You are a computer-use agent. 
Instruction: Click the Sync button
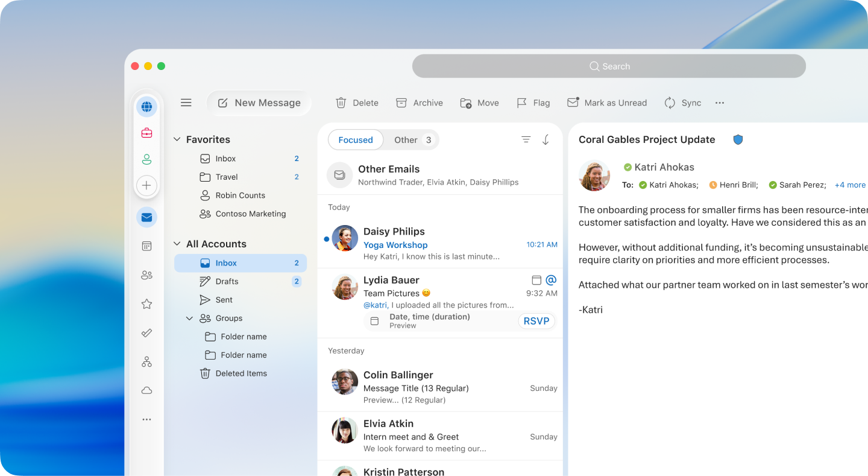click(682, 103)
